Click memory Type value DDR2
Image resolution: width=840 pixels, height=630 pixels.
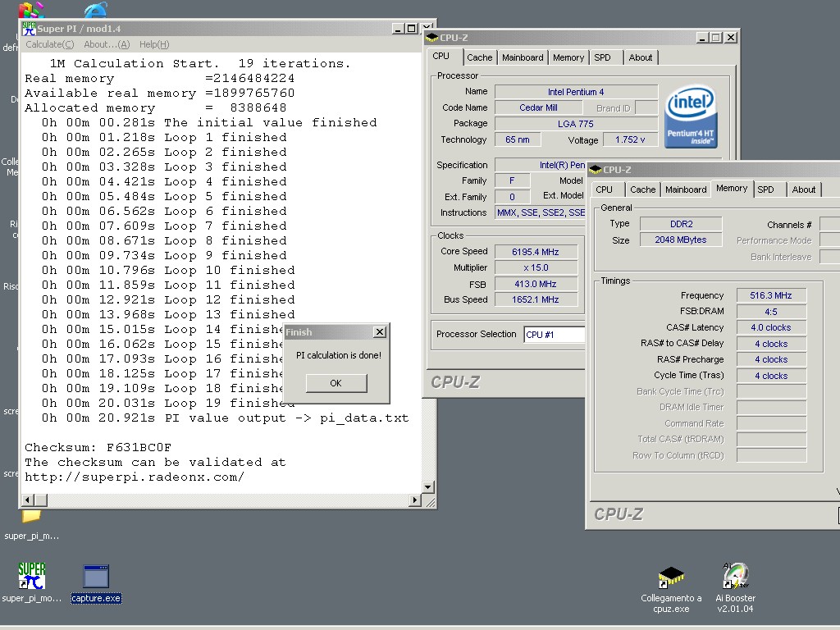(681, 224)
